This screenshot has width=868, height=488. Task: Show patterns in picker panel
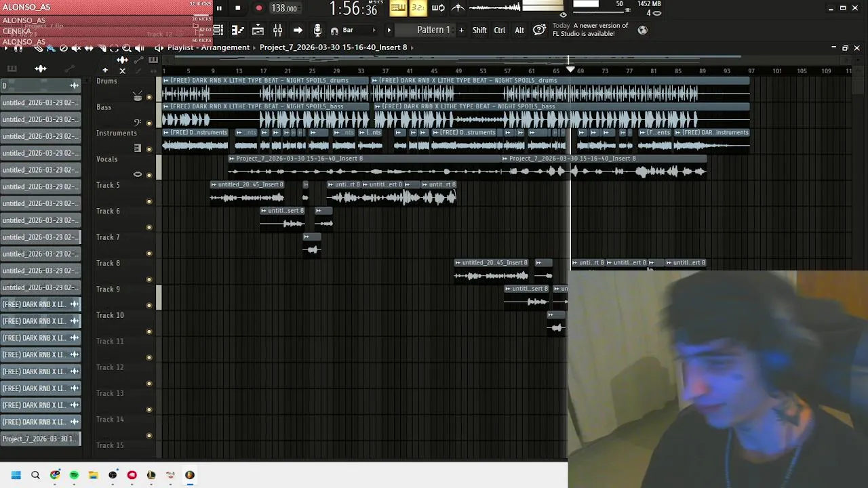12,68
